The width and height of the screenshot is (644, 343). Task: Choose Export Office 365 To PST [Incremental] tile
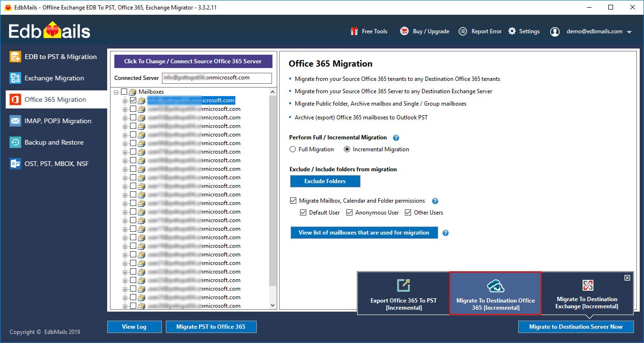tap(403, 294)
